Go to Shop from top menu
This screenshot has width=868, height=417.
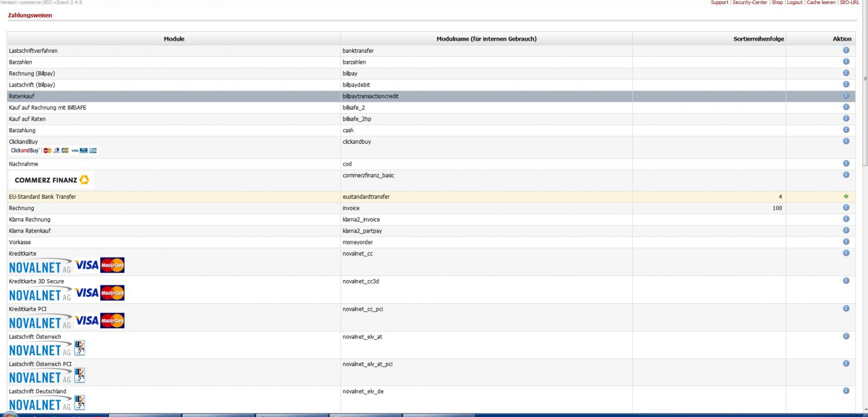point(777,3)
